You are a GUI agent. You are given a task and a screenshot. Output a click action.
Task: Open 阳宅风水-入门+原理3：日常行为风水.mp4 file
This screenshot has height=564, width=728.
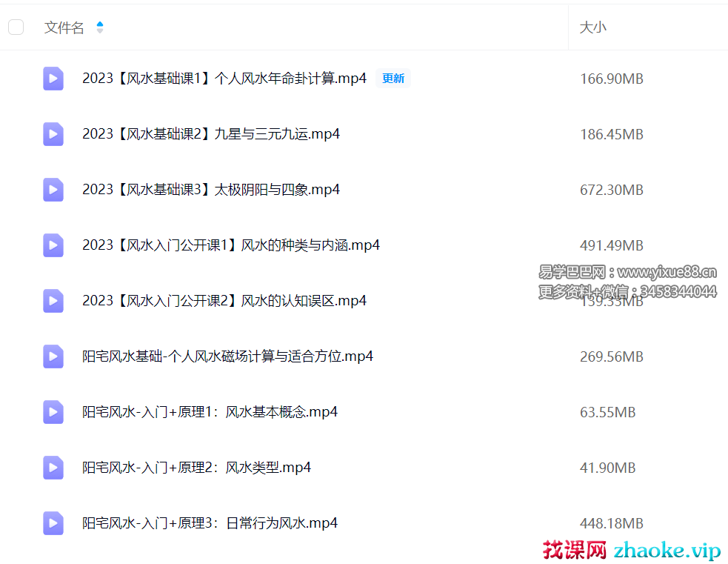point(210,523)
